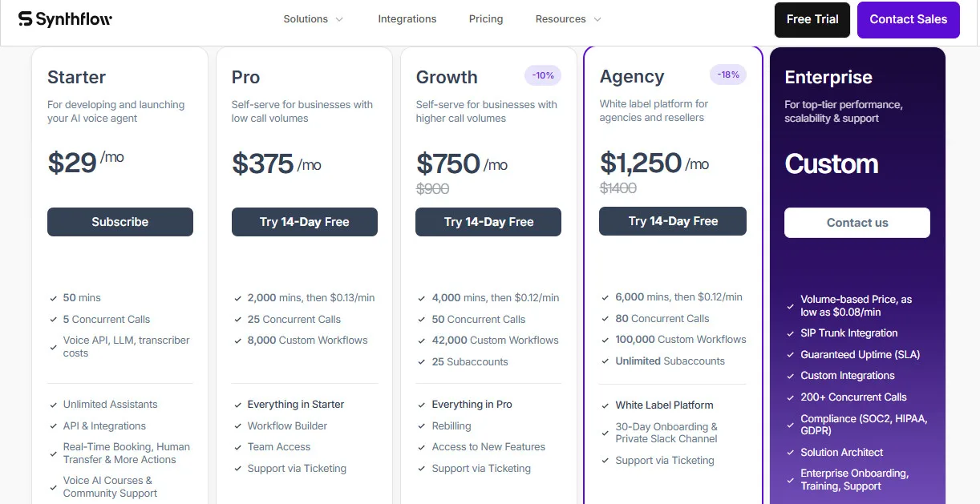This screenshot has height=504, width=980.
Task: Open the Integrations page
Action: (407, 18)
